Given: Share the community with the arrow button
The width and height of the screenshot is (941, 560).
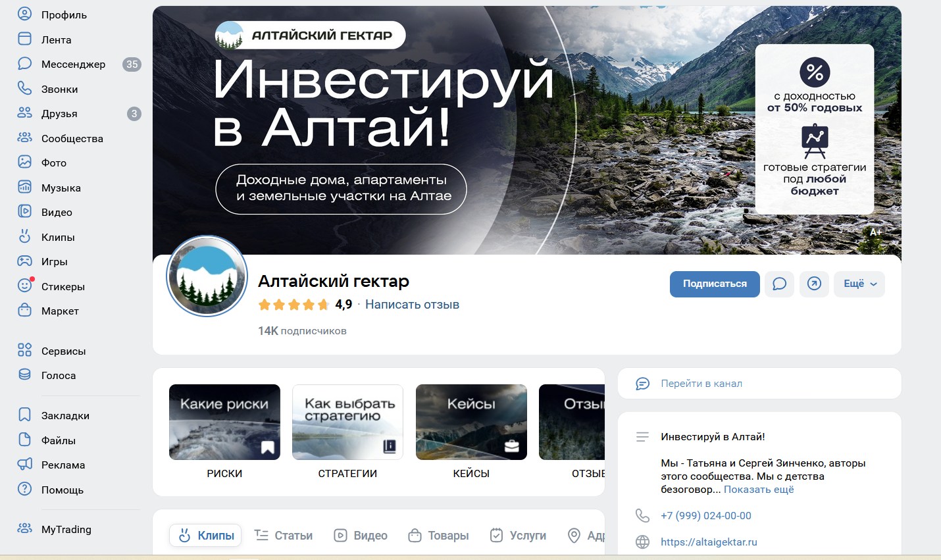Looking at the screenshot, I should (814, 284).
